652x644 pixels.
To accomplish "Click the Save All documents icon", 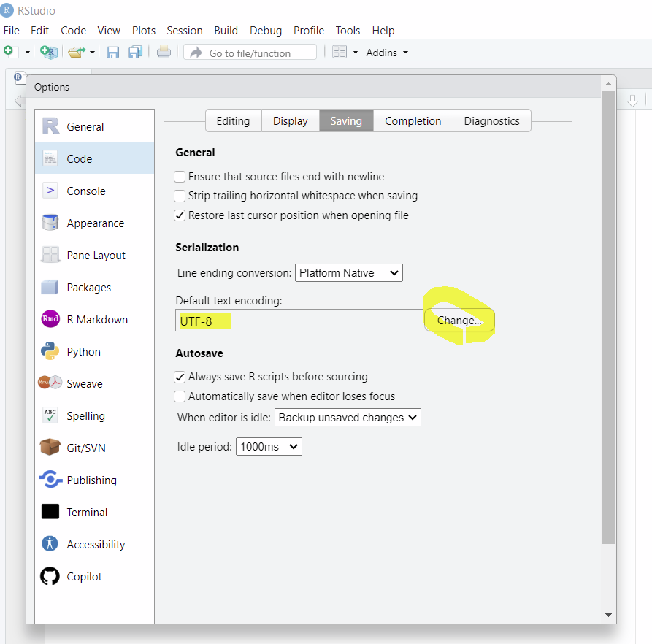I will (x=135, y=53).
